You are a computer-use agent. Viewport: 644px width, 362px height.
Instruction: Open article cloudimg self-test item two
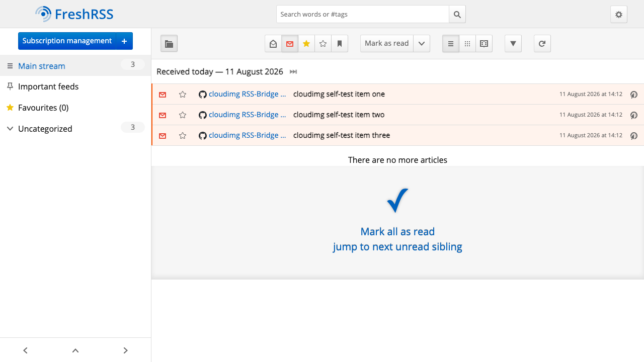tap(339, 115)
